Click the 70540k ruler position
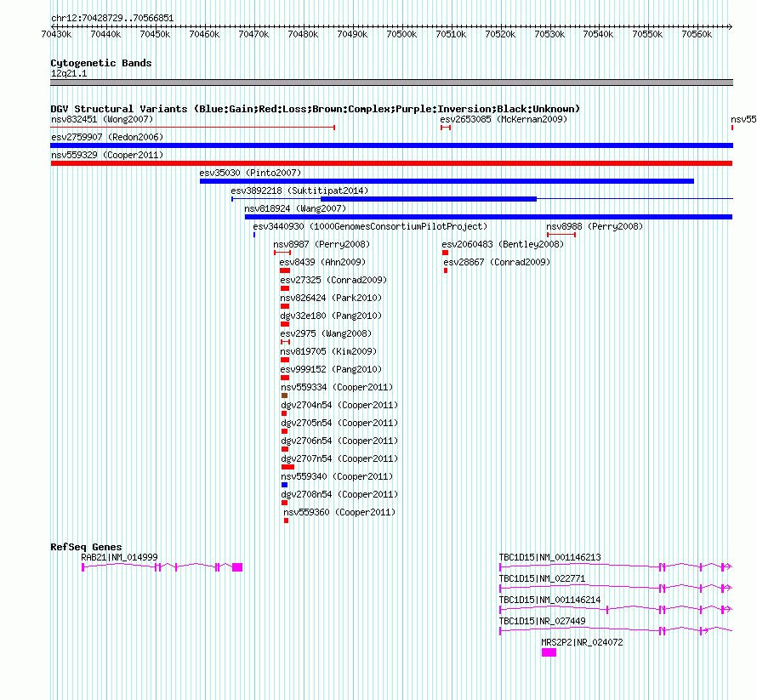This screenshot has height=700, width=757. tap(598, 34)
